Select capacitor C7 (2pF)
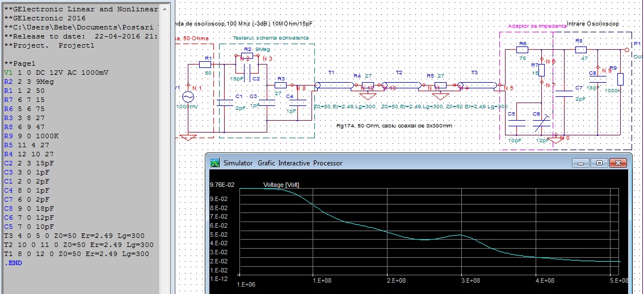This screenshot has width=644, height=294. 565,93
